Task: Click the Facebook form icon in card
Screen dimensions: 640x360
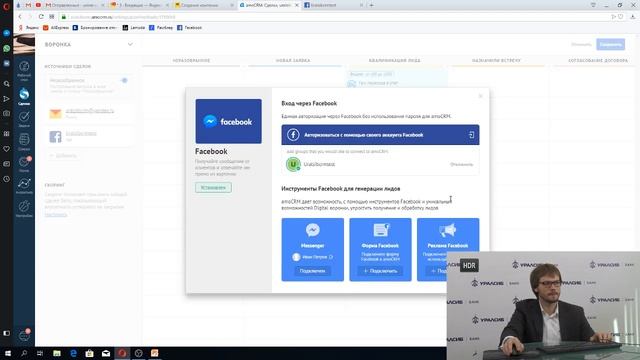Action: coord(380,230)
